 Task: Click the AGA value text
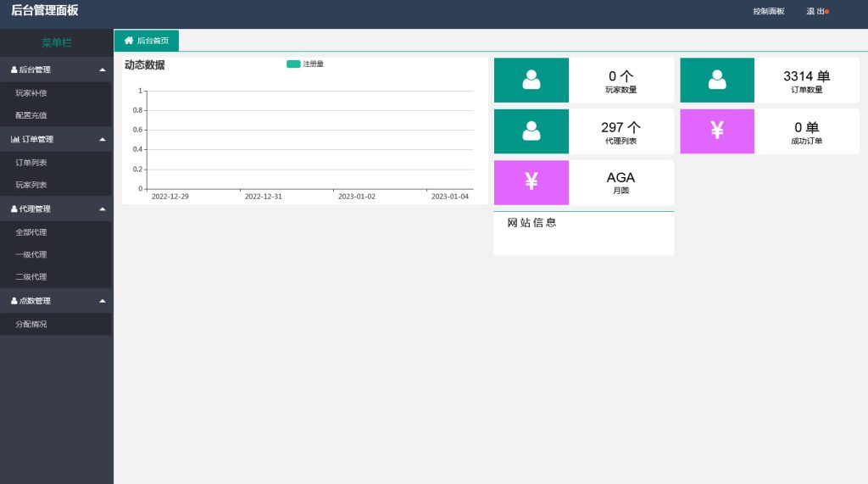tap(620, 178)
